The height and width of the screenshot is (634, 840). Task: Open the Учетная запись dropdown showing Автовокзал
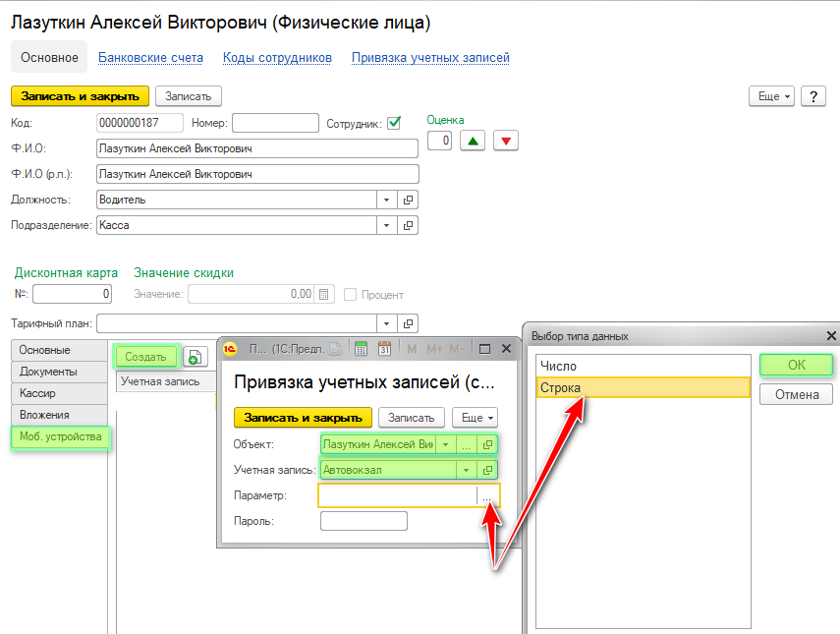[x=467, y=470]
